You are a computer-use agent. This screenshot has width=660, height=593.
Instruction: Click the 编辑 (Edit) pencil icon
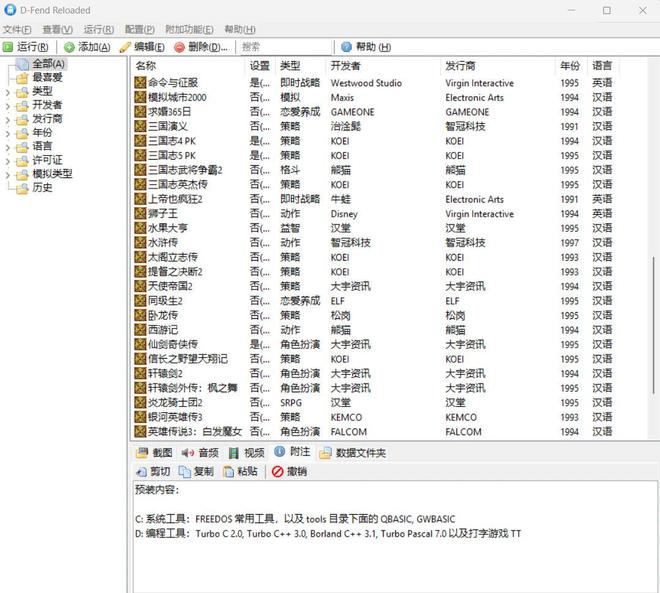click(x=125, y=47)
